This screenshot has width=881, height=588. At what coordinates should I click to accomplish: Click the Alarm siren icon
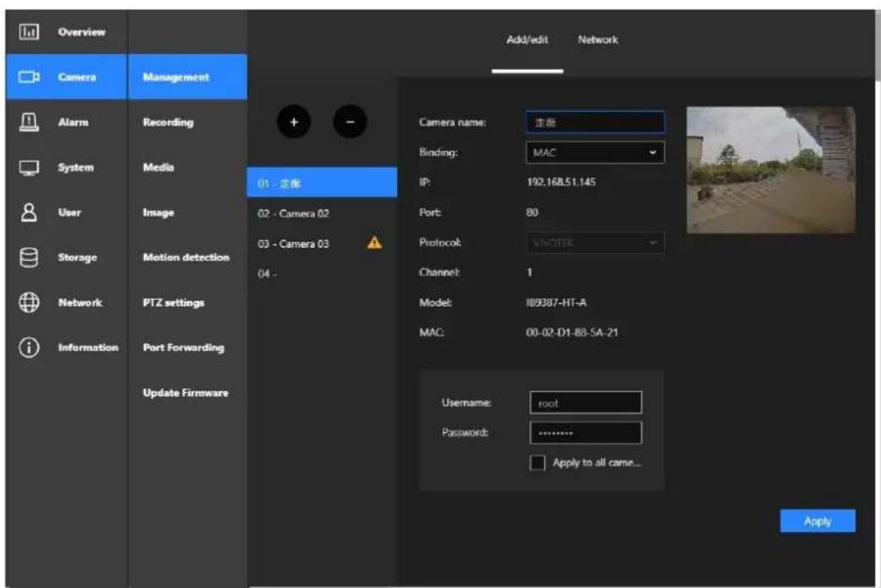coord(29,122)
